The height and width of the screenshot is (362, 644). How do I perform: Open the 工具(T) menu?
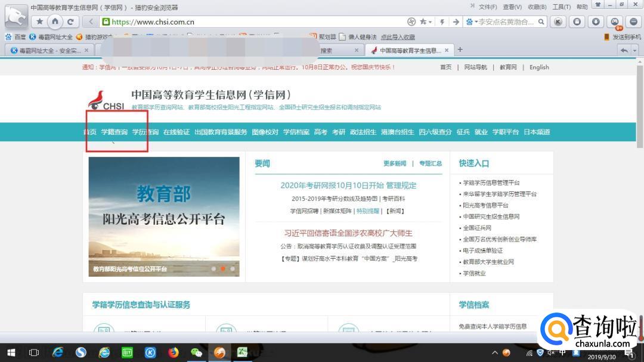pos(562,7)
